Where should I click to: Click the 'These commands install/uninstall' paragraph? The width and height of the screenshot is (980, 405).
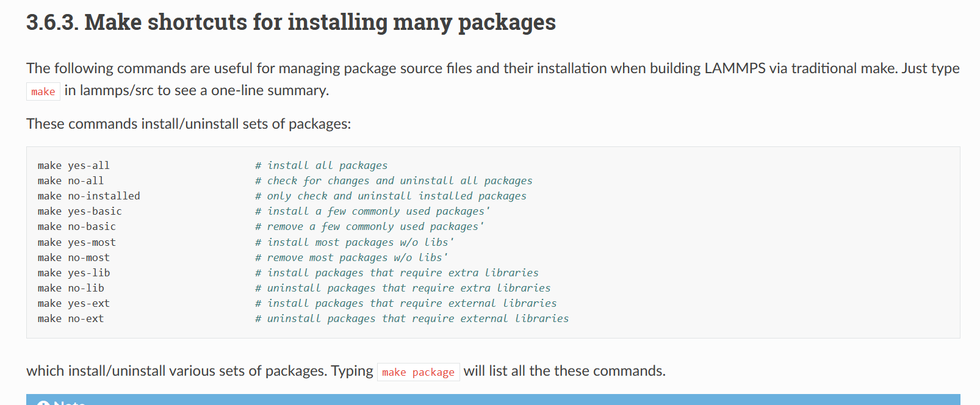pyautogui.click(x=189, y=124)
